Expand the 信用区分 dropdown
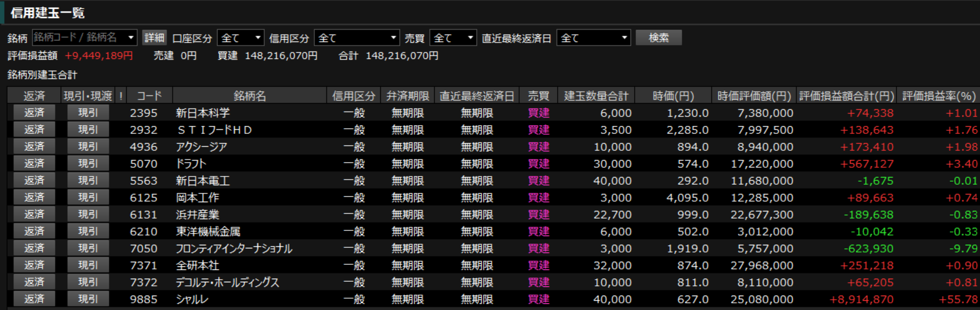 357,37
